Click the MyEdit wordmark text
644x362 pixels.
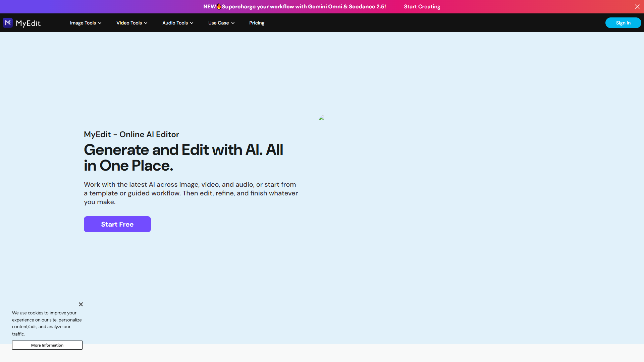[28, 23]
